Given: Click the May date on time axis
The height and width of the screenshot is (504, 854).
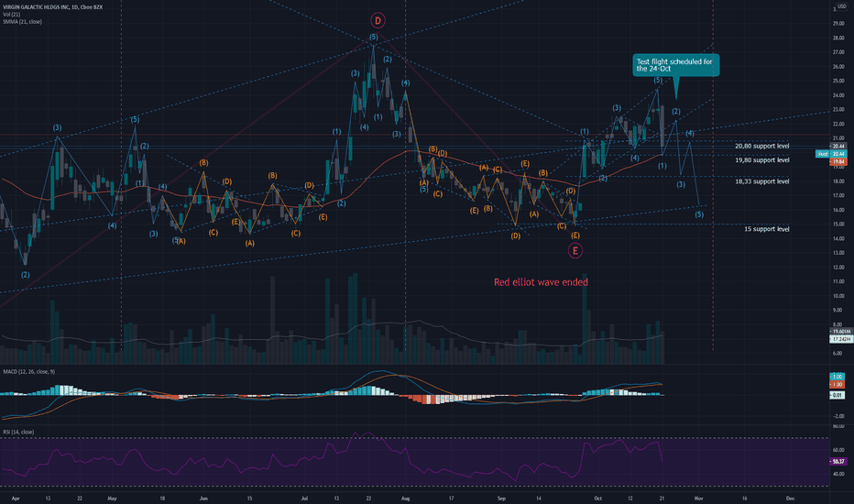Looking at the screenshot, I should (x=112, y=499).
